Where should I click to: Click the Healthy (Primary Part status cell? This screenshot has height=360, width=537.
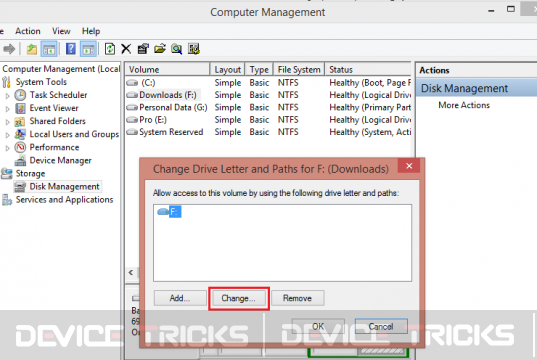[x=370, y=108]
